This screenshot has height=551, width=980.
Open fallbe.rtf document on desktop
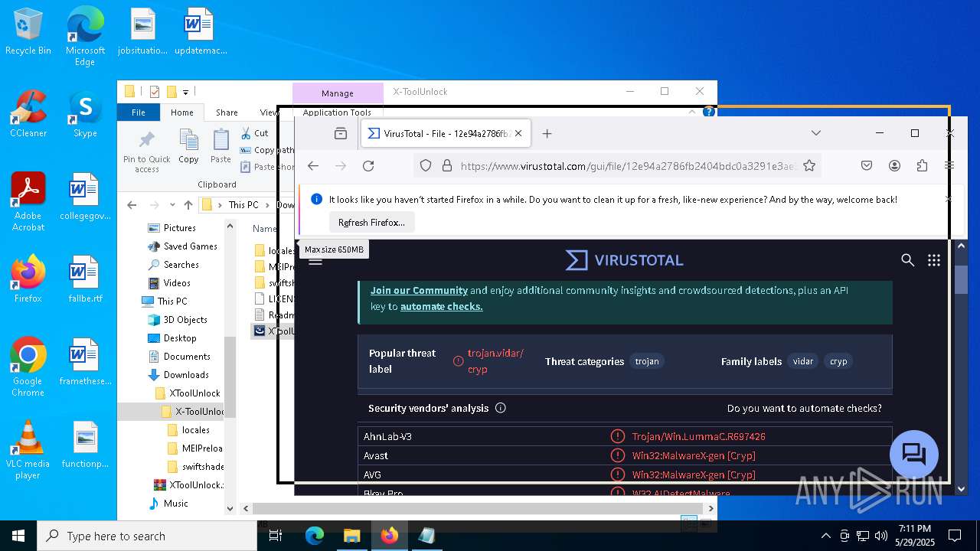click(85, 279)
